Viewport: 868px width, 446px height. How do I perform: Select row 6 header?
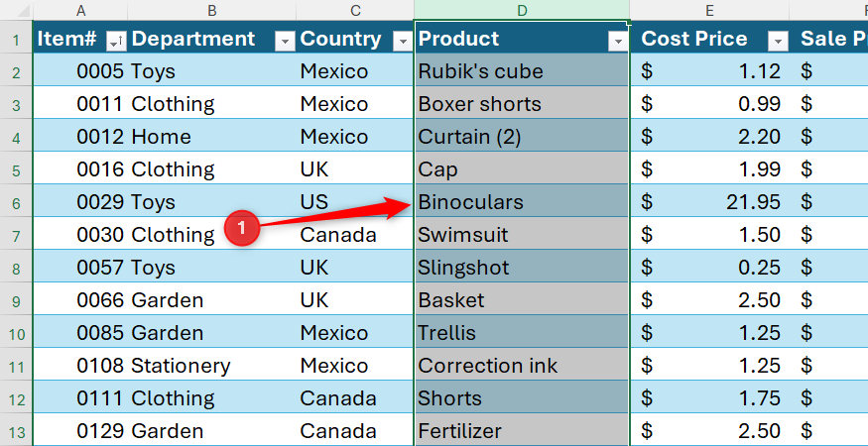(16, 202)
